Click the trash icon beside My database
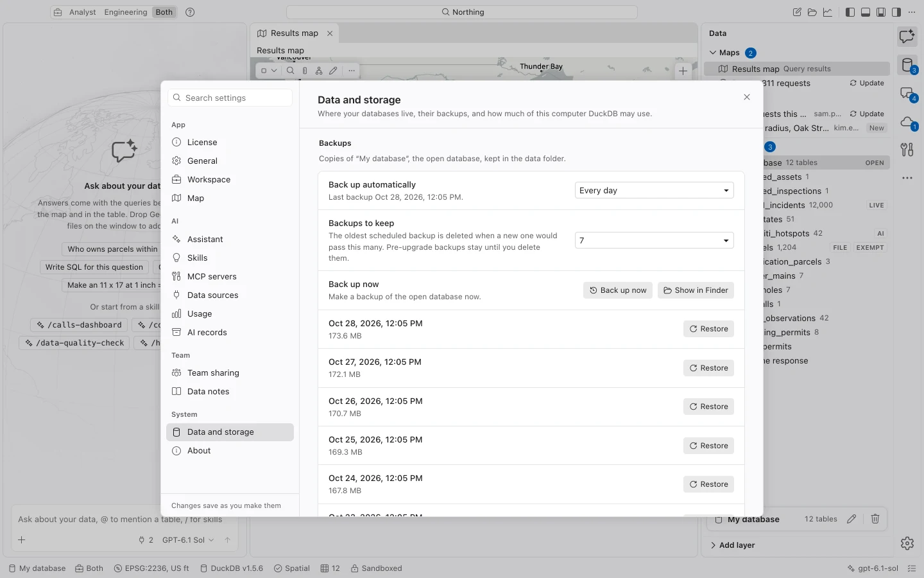 point(875,519)
